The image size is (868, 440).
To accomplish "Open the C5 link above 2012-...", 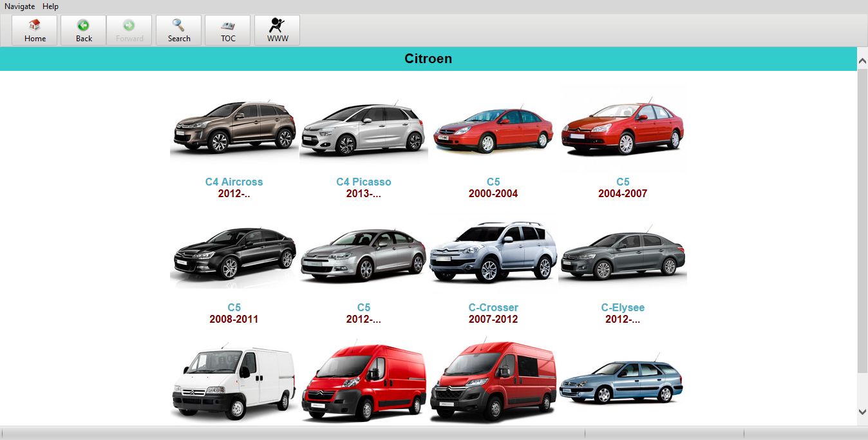I will tap(364, 307).
